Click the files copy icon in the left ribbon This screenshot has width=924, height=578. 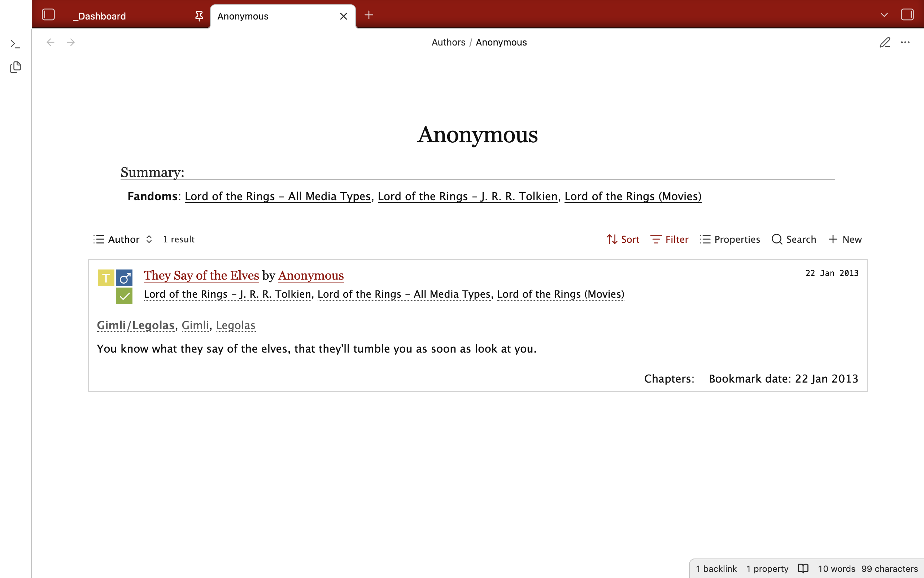click(15, 67)
